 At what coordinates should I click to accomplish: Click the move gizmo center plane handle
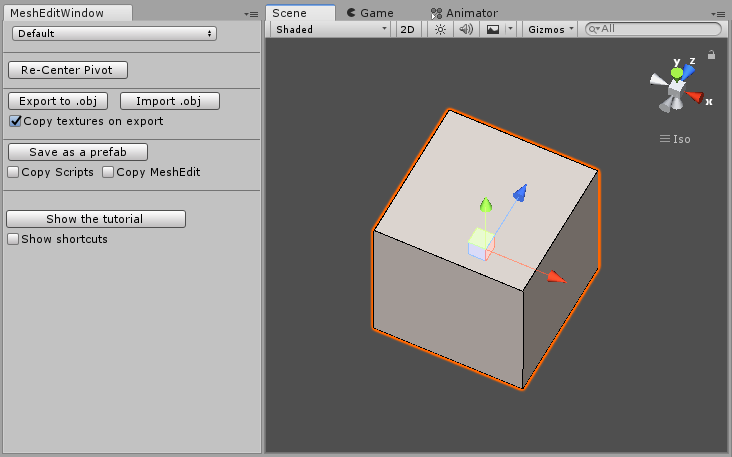[x=481, y=244]
